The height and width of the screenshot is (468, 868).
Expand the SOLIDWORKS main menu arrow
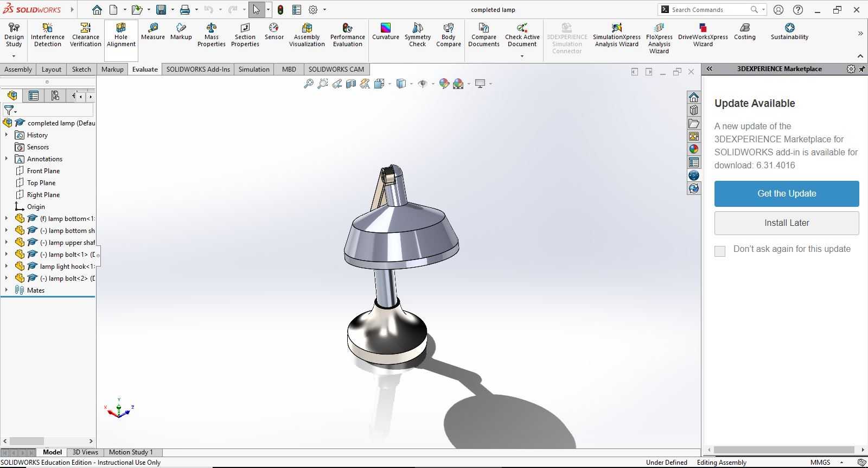pyautogui.click(x=72, y=9)
